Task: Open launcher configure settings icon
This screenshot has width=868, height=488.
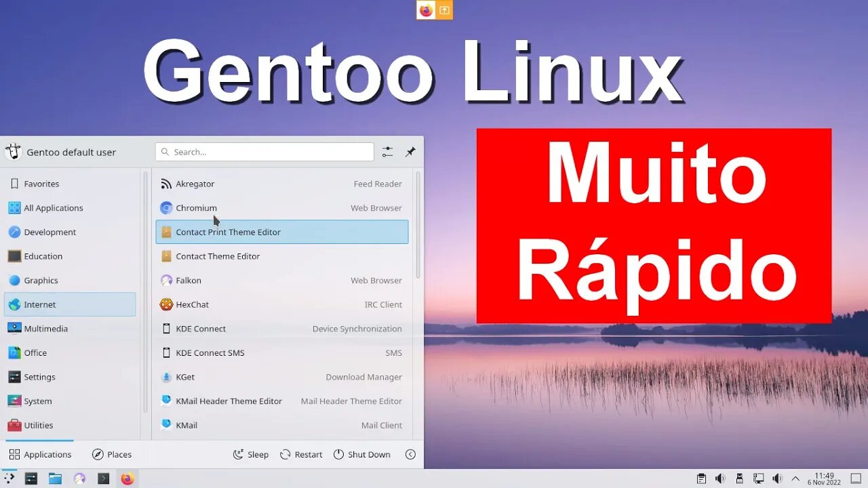Action: [x=387, y=152]
